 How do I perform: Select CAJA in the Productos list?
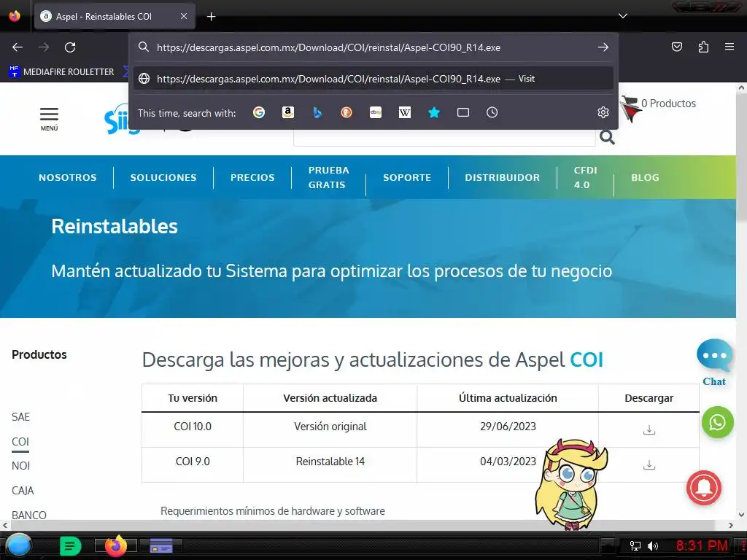pyautogui.click(x=23, y=491)
